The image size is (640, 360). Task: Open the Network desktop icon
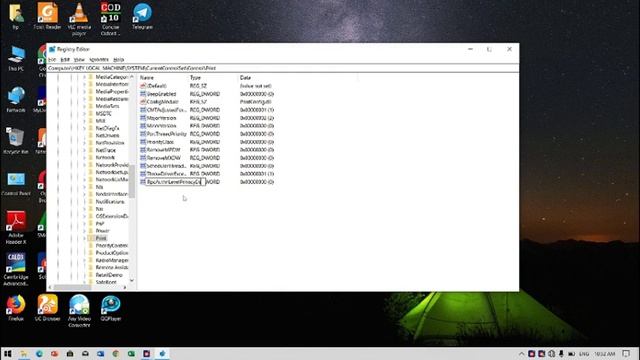(x=16, y=100)
